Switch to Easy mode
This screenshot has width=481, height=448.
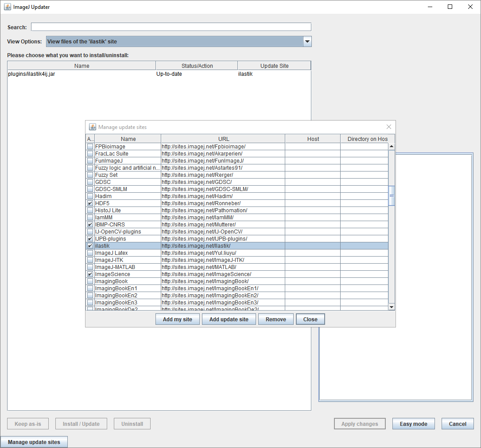[x=413, y=424]
